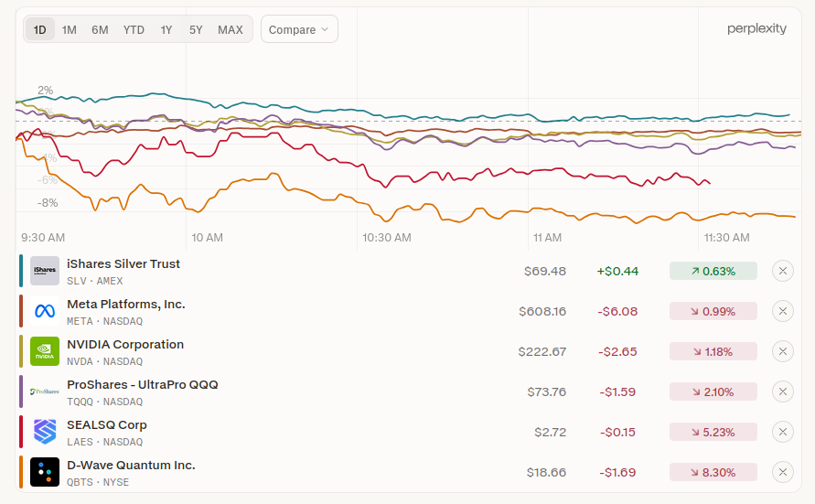Choose the 1Y time range
The width and height of the screenshot is (815, 504).
166,29
